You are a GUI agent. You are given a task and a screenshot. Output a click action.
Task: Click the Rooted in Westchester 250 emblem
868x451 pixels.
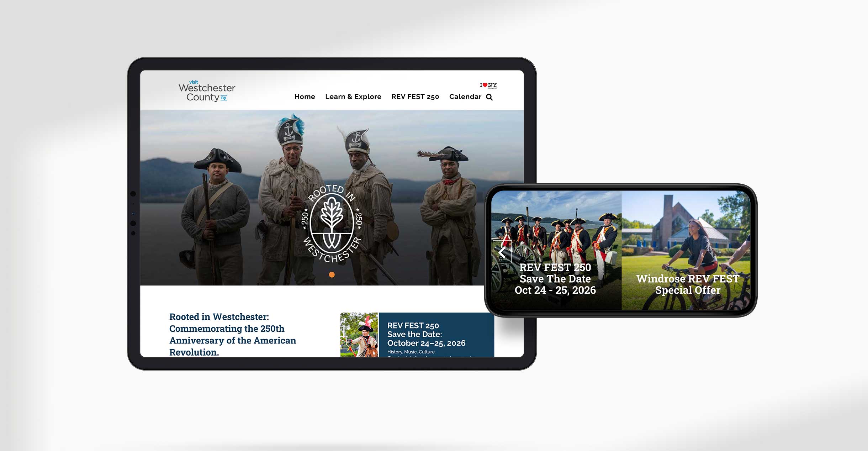[x=332, y=222]
